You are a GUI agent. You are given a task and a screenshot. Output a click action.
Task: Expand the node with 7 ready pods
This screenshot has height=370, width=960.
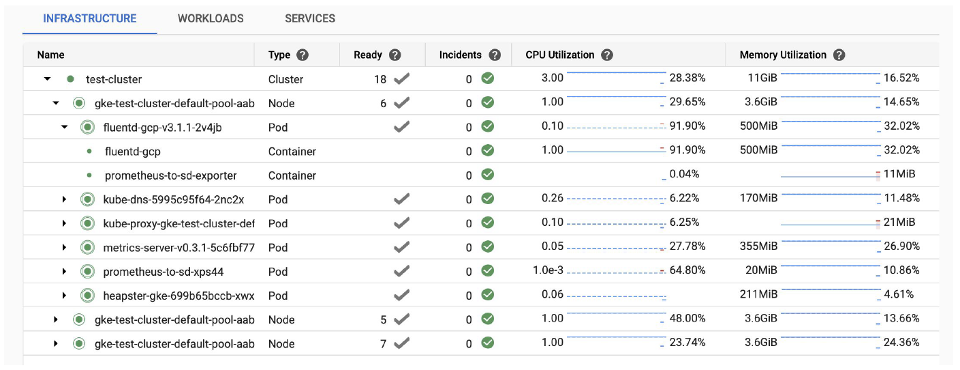[x=56, y=343]
